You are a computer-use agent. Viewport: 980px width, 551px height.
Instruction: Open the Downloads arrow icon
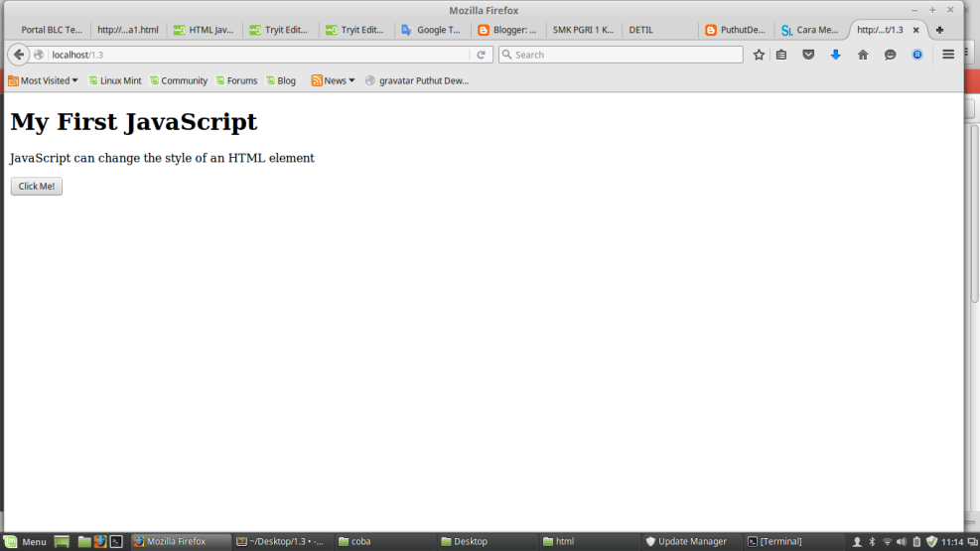coord(835,55)
